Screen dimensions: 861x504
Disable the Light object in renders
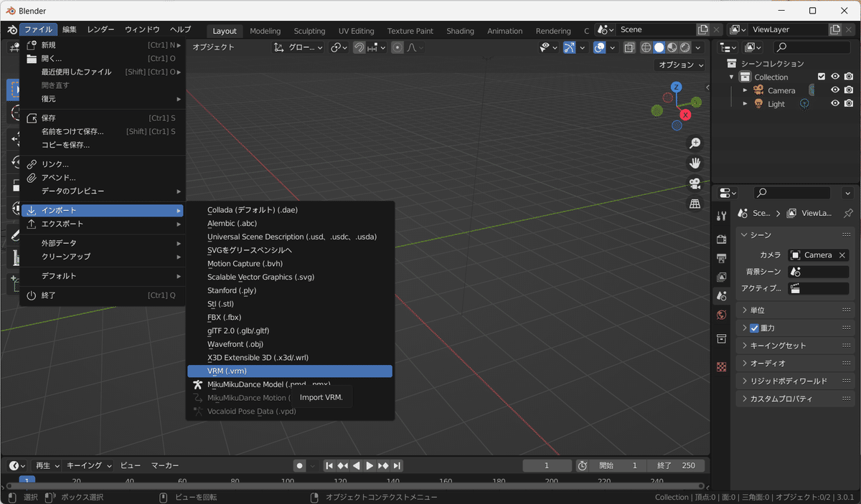pyautogui.click(x=849, y=104)
